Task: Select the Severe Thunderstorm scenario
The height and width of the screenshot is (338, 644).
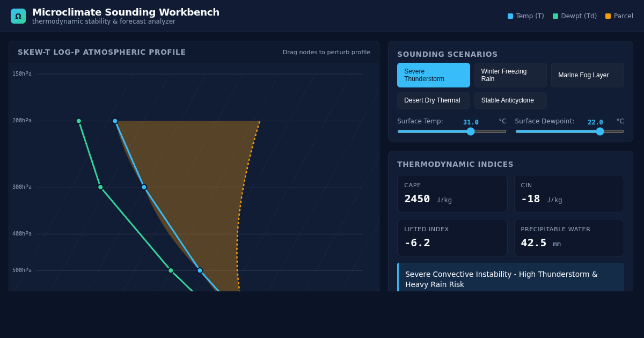Action: pyautogui.click(x=434, y=75)
